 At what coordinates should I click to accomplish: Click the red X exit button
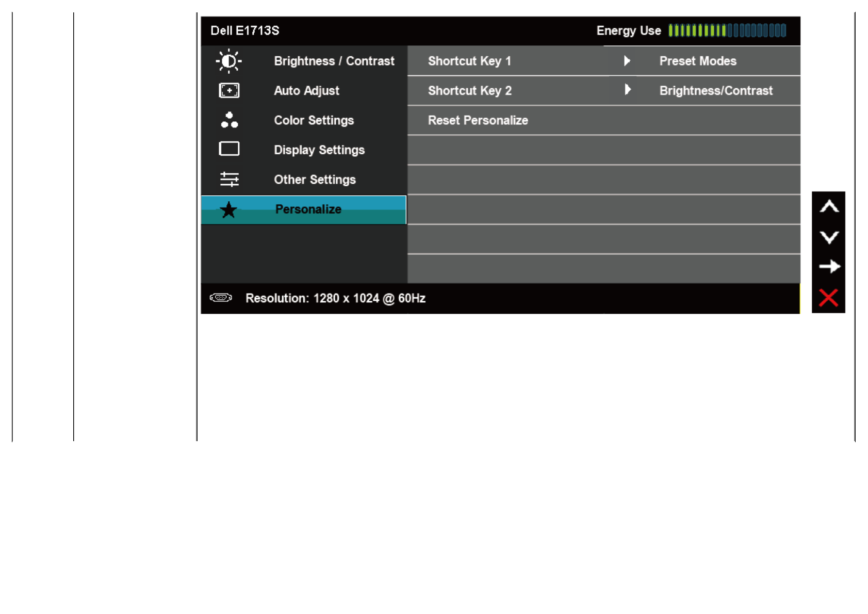coord(828,298)
